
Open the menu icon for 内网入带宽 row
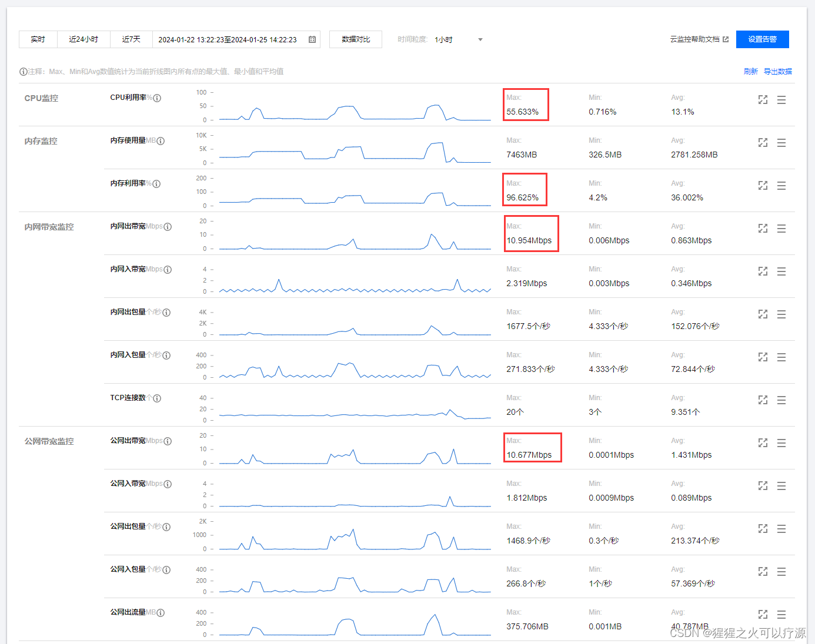(x=781, y=271)
